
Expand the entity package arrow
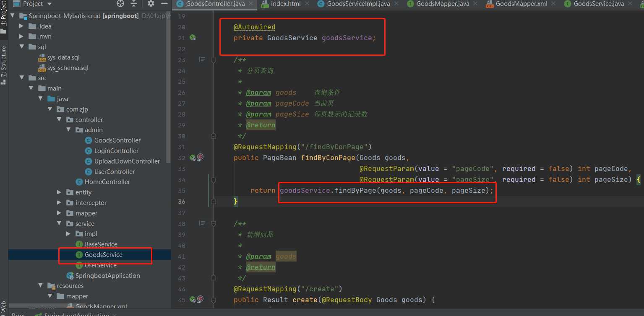[x=59, y=192]
